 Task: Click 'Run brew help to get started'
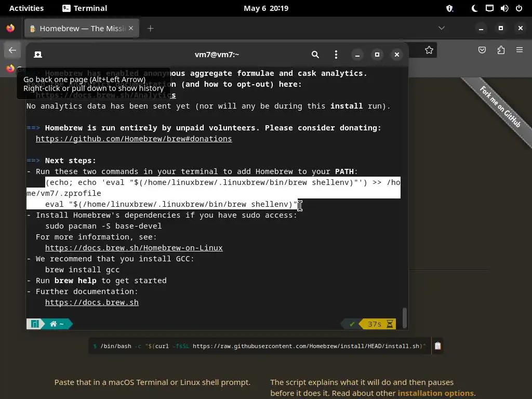[x=101, y=281]
